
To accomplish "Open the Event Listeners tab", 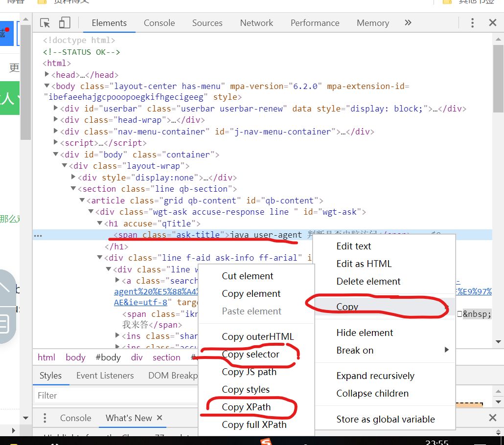I will (x=105, y=375).
